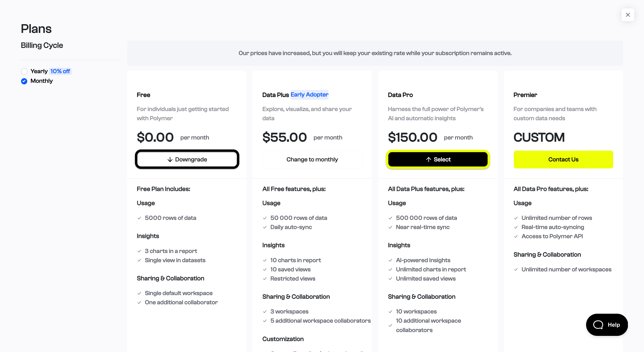Viewport: 644px width, 352px height.
Task: Click the Data Pro plan title
Action: (x=400, y=95)
